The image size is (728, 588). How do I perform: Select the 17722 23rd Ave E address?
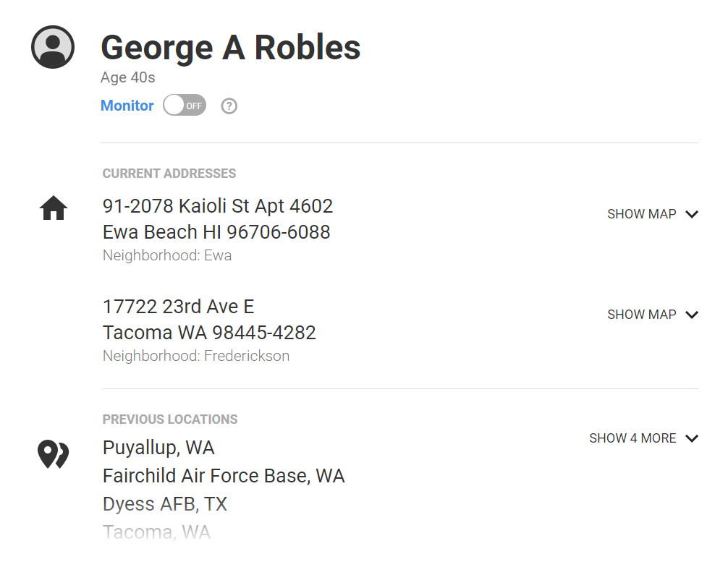pyautogui.click(x=178, y=307)
